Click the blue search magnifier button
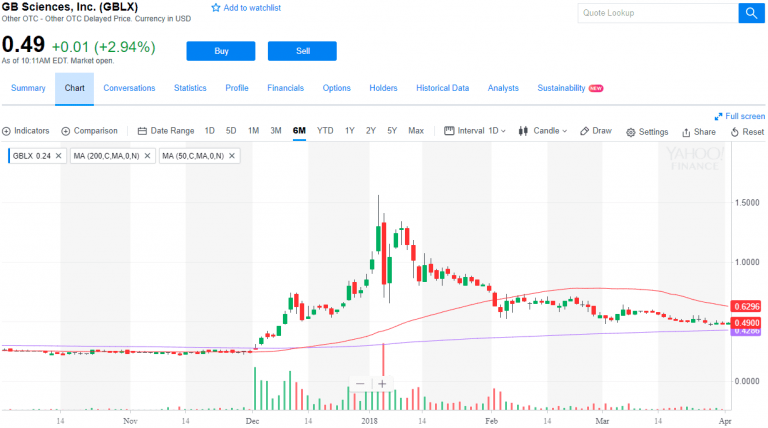This screenshot has width=768, height=428. pyautogui.click(x=751, y=13)
